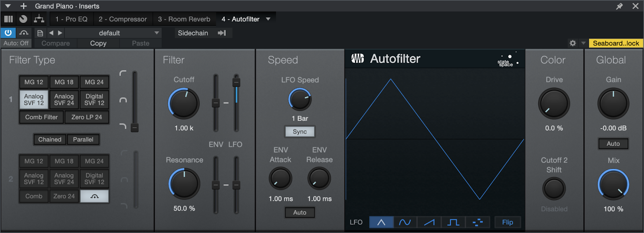
Task: Click the yellow Seaboard..lock label
Action: pos(616,43)
